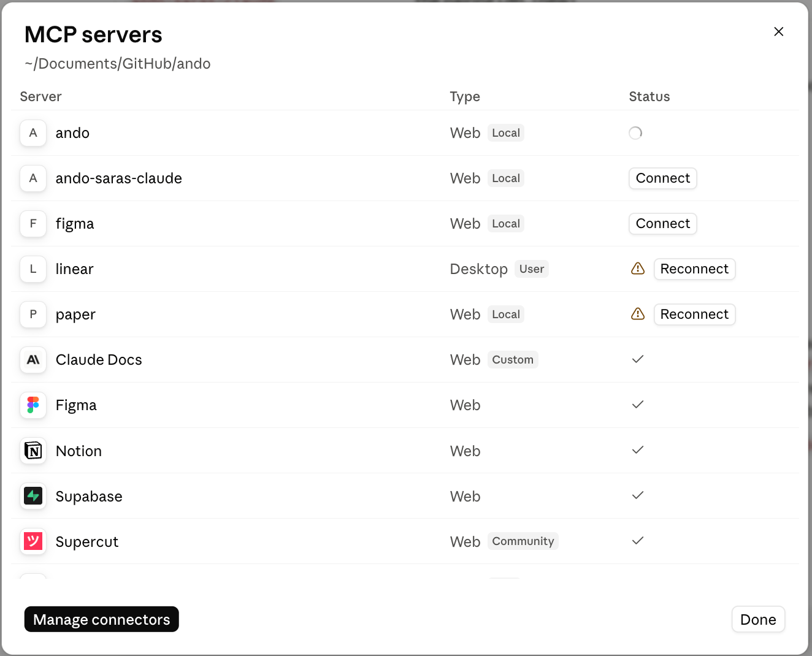Click the Web type in ando row

click(x=465, y=133)
